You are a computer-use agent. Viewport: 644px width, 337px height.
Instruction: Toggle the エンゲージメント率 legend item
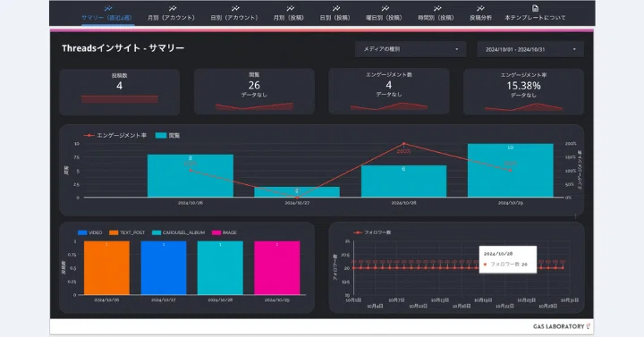(x=115, y=136)
